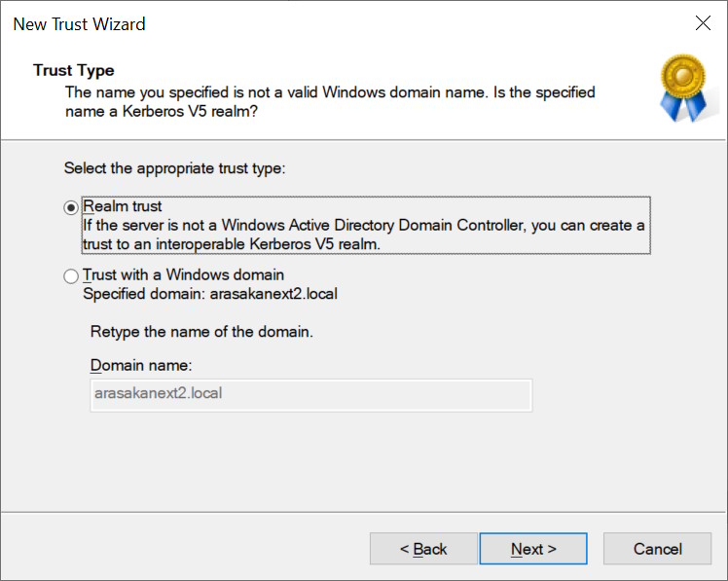Choose the Trust with a Windows domain option
This screenshot has width=728, height=581.
pos(71,276)
